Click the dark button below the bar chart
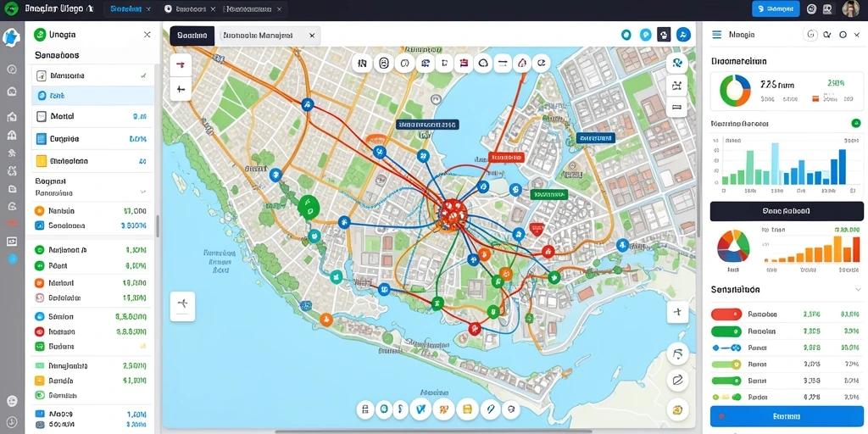 click(787, 211)
